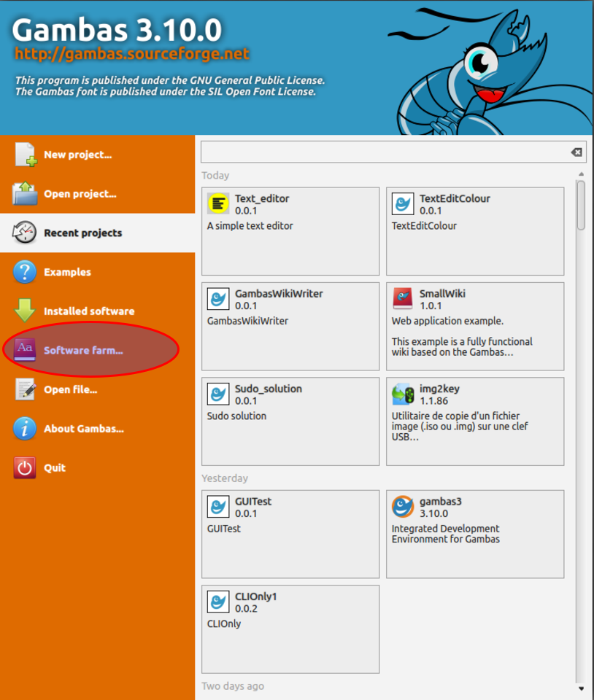The width and height of the screenshot is (594, 700).
Task: Open the Open project folder icon
Action: pyautogui.click(x=25, y=194)
